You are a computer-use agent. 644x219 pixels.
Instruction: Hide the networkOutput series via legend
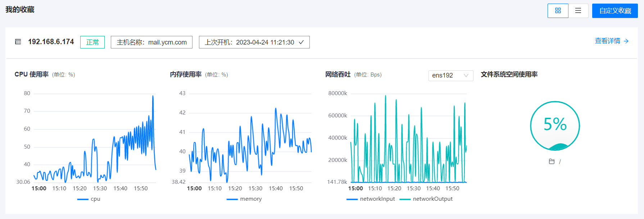[x=426, y=199]
